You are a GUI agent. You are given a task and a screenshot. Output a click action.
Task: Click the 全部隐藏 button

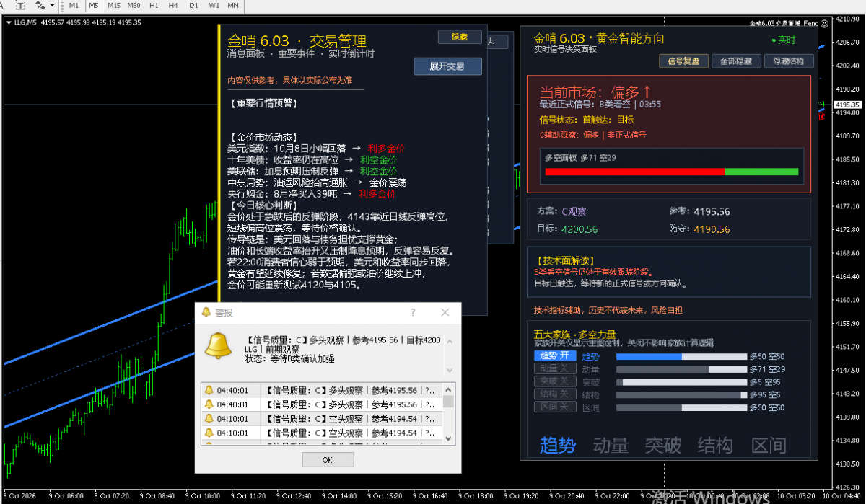[x=736, y=61]
